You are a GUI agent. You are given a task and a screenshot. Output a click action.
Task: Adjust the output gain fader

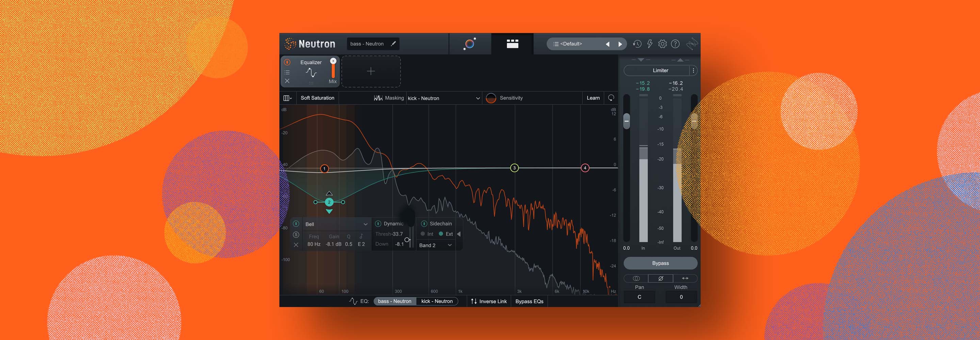[694, 121]
